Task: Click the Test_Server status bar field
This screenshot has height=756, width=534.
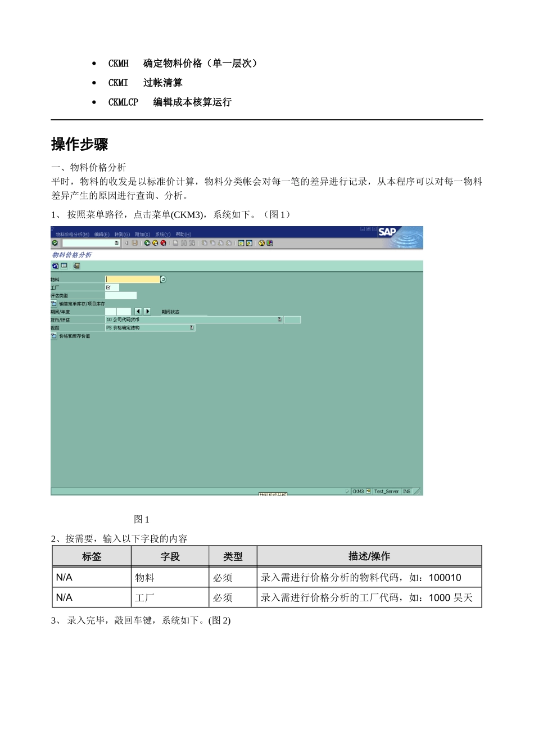Action: pyautogui.click(x=386, y=491)
